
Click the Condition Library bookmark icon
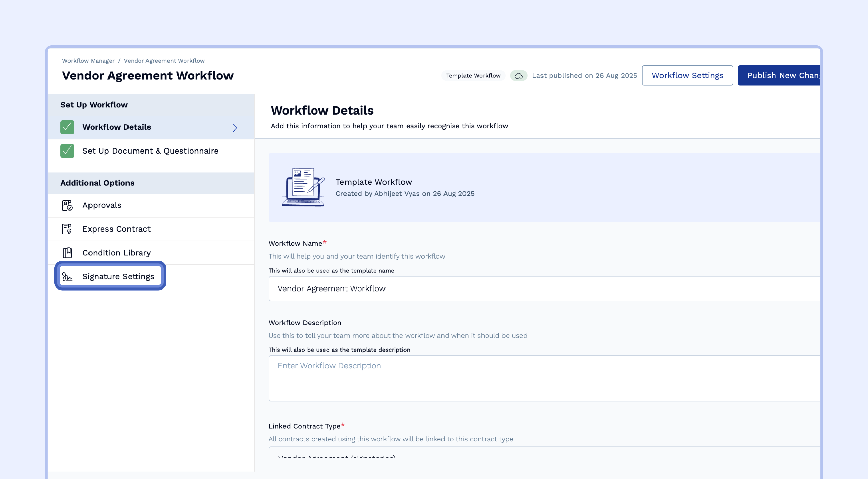pyautogui.click(x=67, y=253)
